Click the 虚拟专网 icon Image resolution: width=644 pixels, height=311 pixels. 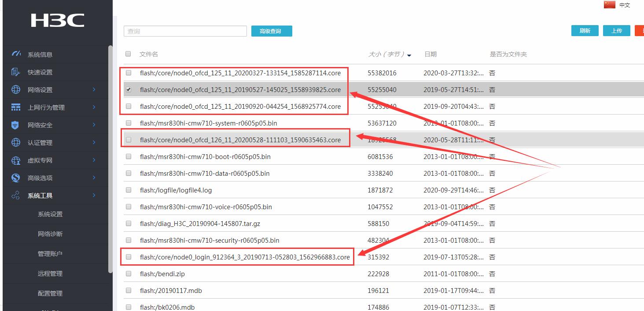pos(15,160)
